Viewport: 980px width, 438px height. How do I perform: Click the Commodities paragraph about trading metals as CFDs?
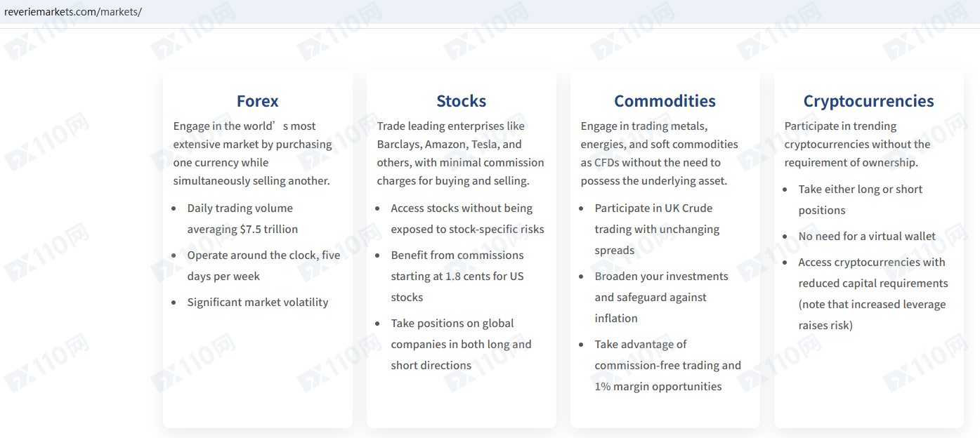point(659,153)
